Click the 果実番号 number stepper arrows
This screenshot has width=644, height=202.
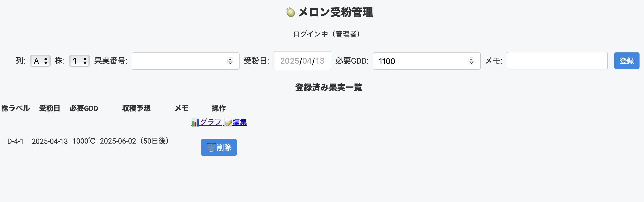click(x=230, y=61)
